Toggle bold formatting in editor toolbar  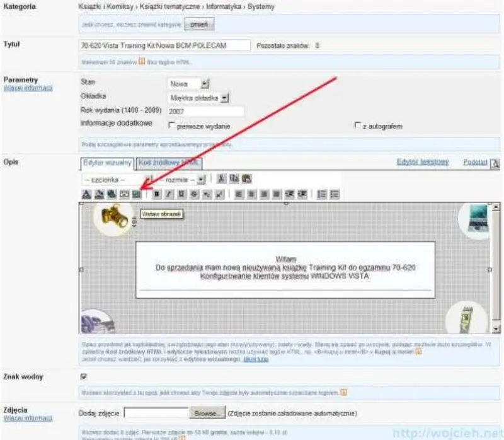click(157, 194)
